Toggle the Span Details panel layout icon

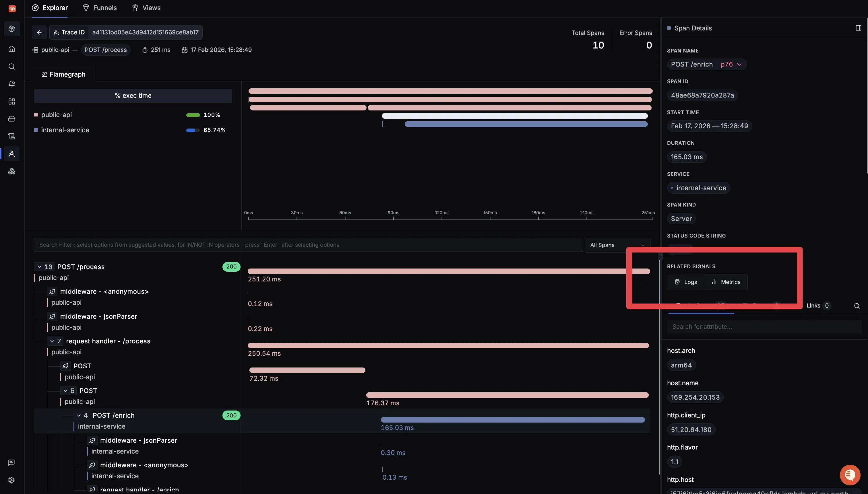(x=858, y=28)
